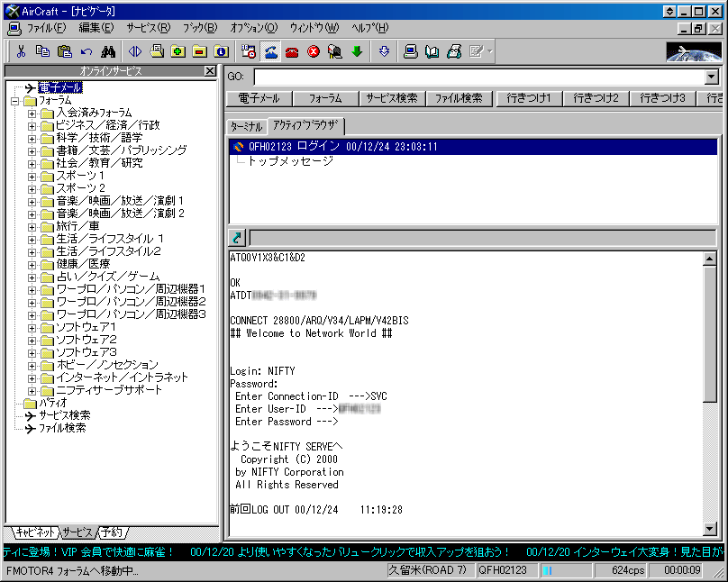Click the terminal scrollbar down arrow
The image size is (728, 582).
coord(709,528)
